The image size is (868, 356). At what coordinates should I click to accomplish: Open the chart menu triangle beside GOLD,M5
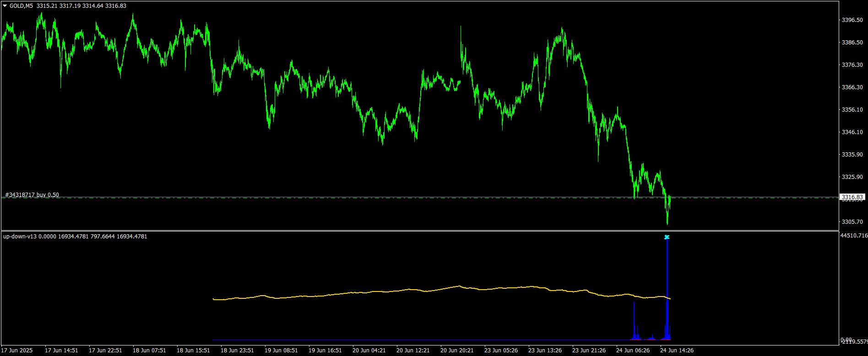(x=5, y=6)
